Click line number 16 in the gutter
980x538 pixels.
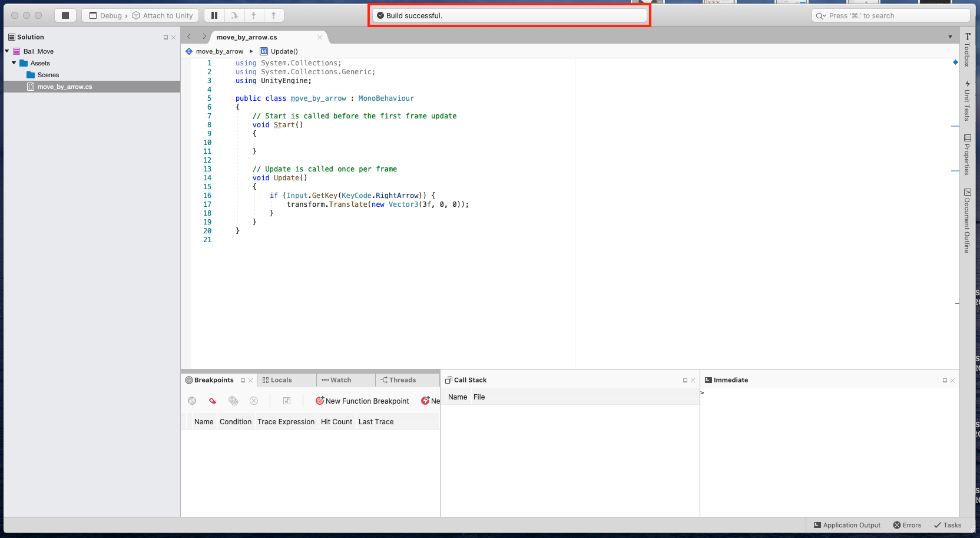pyautogui.click(x=207, y=196)
